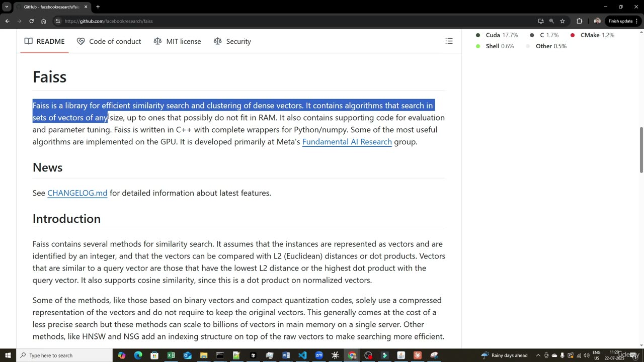View site information icon in the address bar
This screenshot has width=644, height=362.
pyautogui.click(x=58, y=21)
